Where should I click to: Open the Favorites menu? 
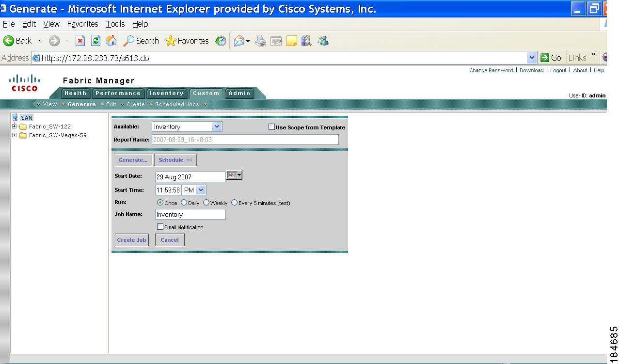click(83, 24)
